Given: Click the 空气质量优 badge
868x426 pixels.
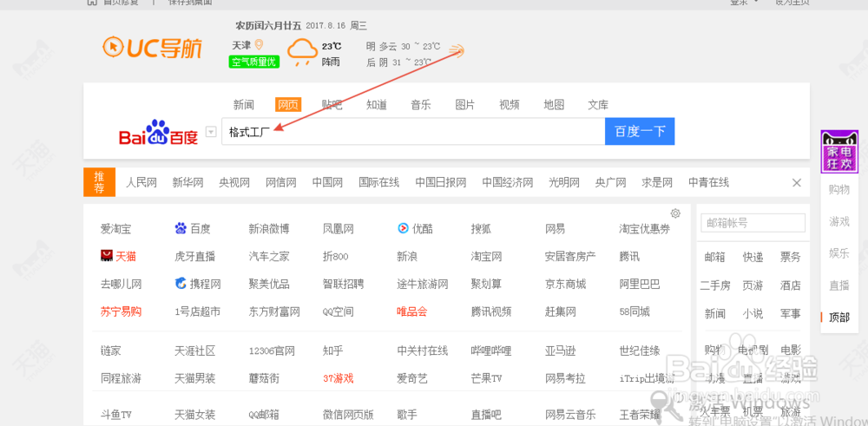Looking at the screenshot, I should pos(254,62).
